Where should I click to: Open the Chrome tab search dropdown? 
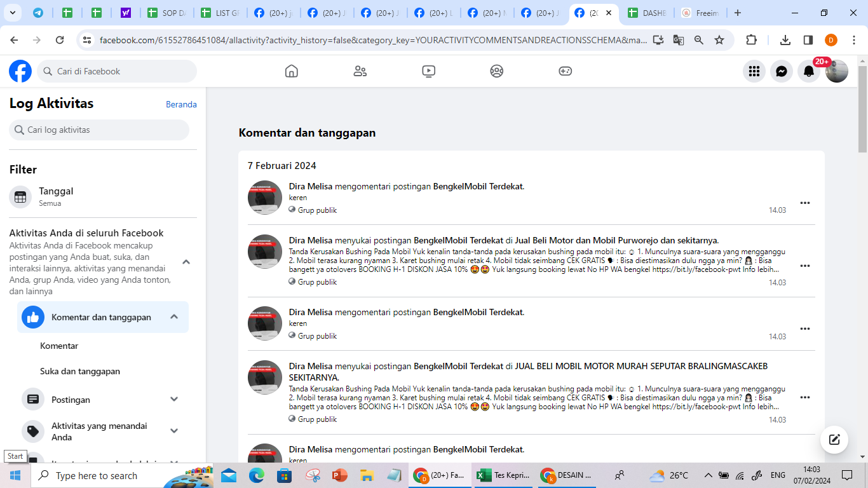pyautogui.click(x=13, y=13)
